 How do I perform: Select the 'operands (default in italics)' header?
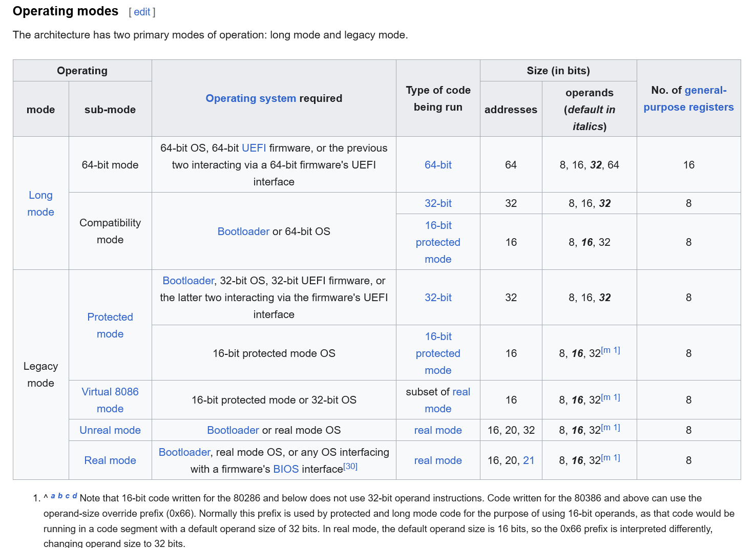coord(589,110)
